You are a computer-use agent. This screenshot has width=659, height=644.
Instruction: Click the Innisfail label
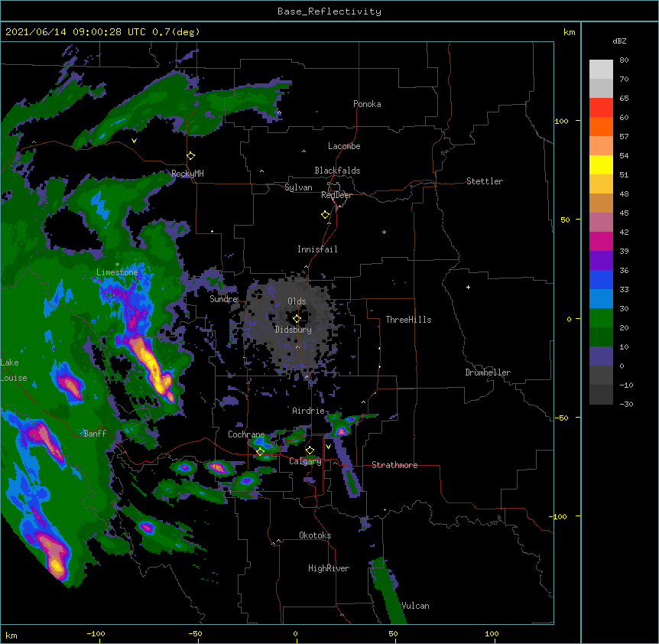tap(317, 249)
